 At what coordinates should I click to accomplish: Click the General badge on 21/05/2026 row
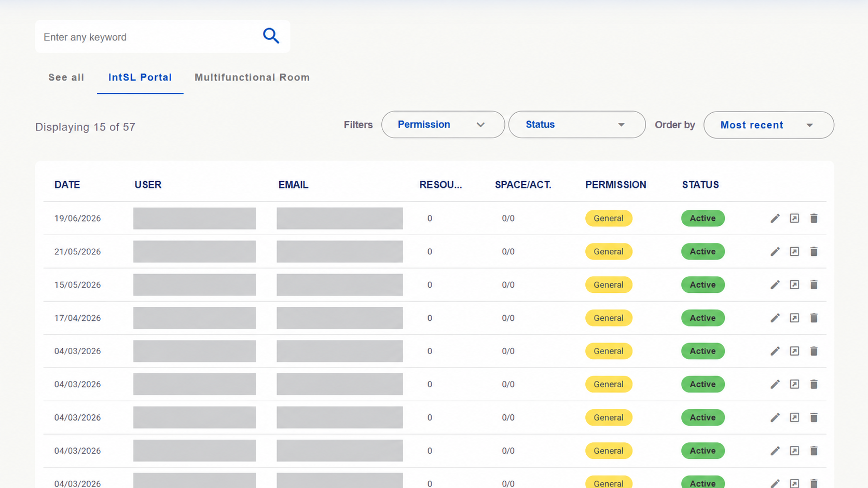coord(609,252)
